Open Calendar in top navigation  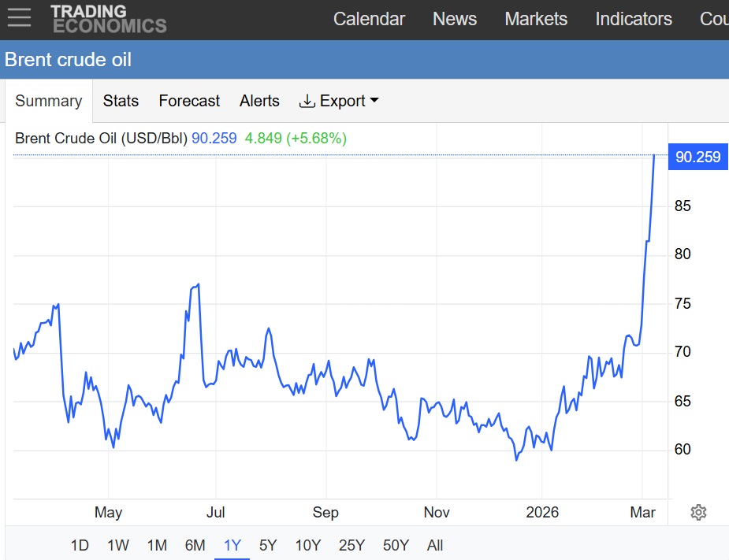tap(369, 19)
